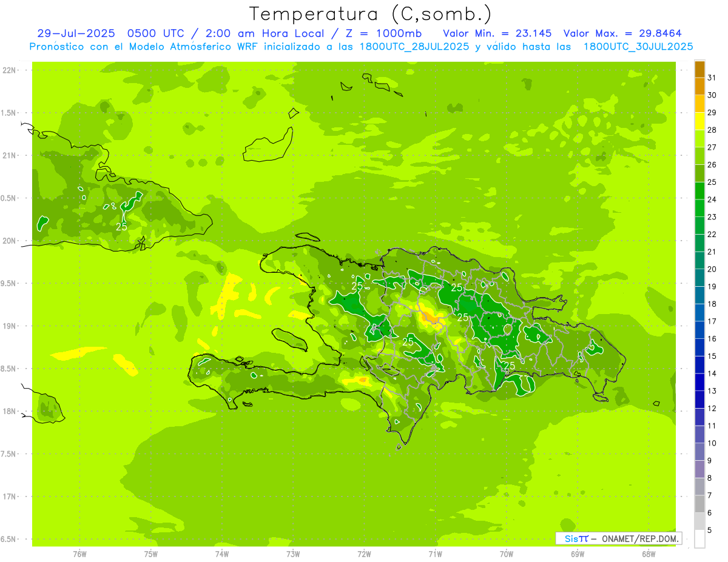Click the "76W" longitude label
This screenshot has width=728, height=562.
point(79,554)
